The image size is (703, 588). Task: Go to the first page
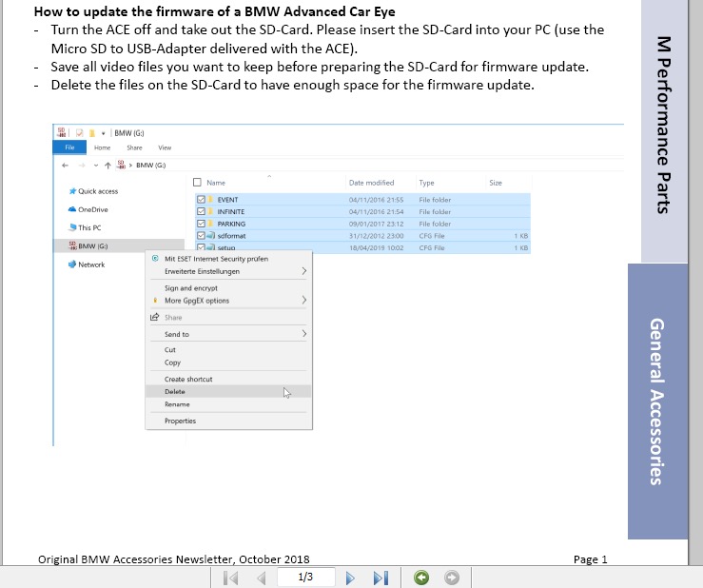click(231, 578)
